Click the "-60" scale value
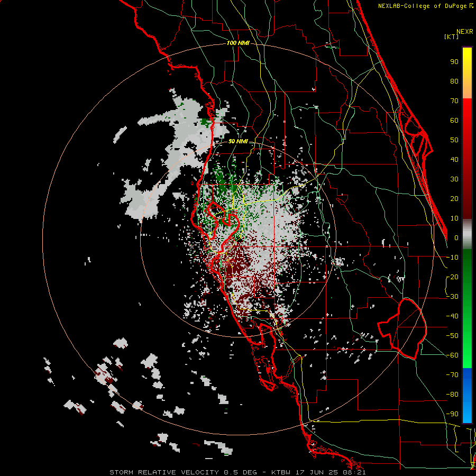 pyautogui.click(x=452, y=355)
